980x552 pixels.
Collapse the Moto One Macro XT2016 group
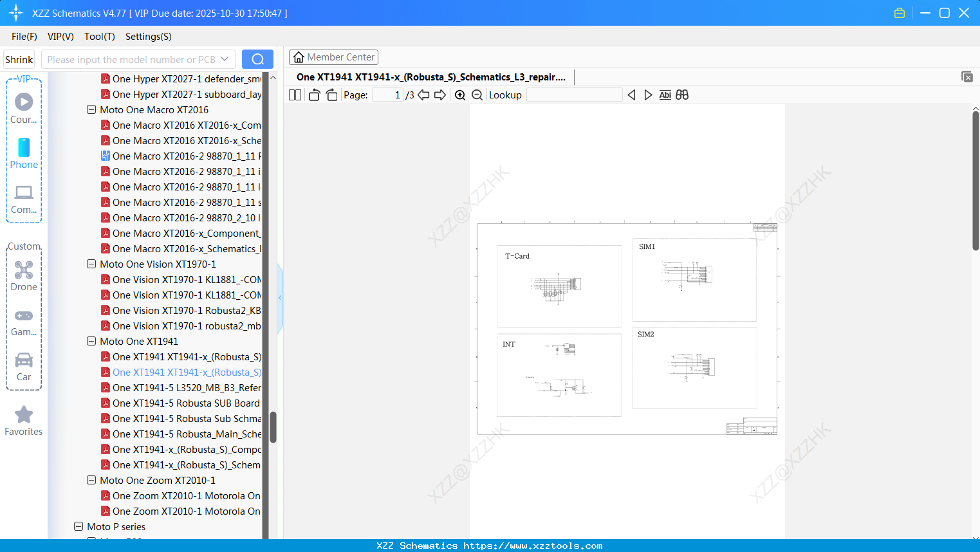(x=91, y=109)
